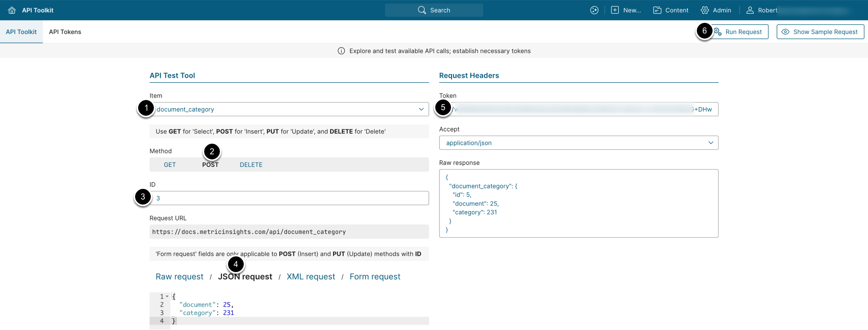Open the circular dots icon in top bar
The width and height of the screenshot is (868, 330).
[x=594, y=10]
